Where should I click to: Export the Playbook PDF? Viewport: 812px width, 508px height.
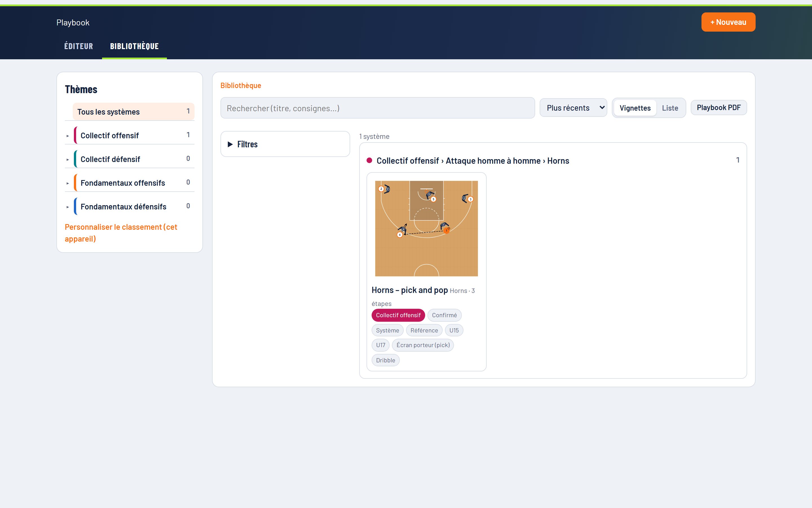718,108
